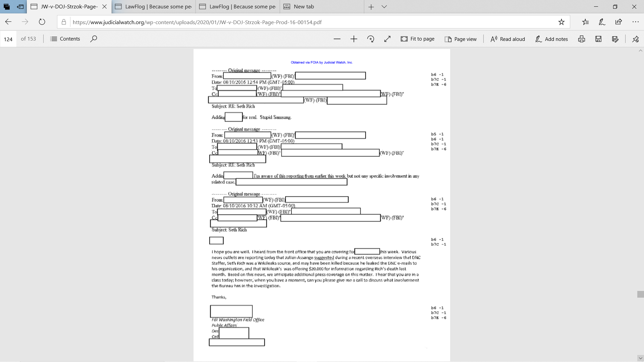Switch to the JW-v-DOJ-Strzok-Page tab
Viewport: 644px width, 362px height.
[x=69, y=7]
